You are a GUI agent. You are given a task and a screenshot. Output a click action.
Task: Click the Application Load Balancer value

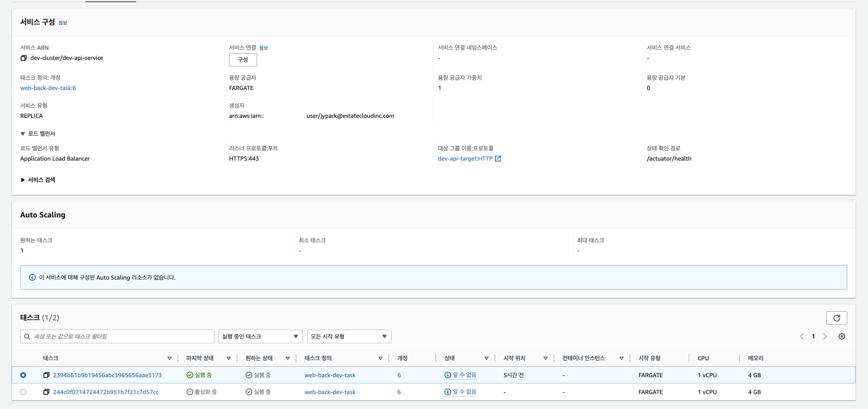click(x=55, y=159)
